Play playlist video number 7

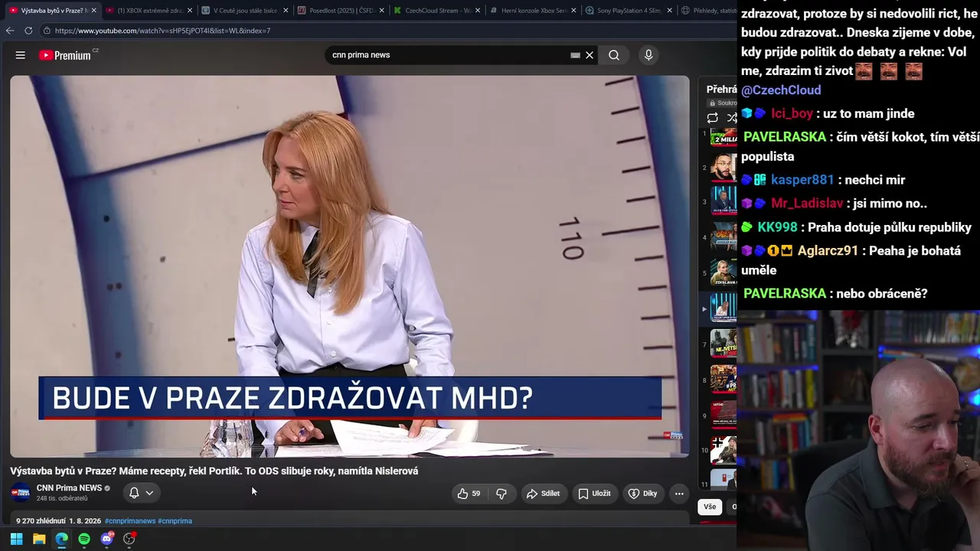(x=724, y=344)
